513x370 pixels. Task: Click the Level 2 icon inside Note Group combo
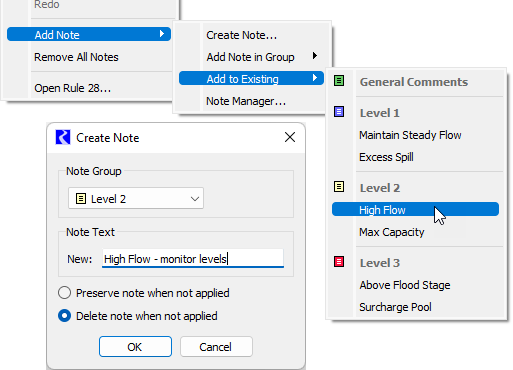point(81,199)
